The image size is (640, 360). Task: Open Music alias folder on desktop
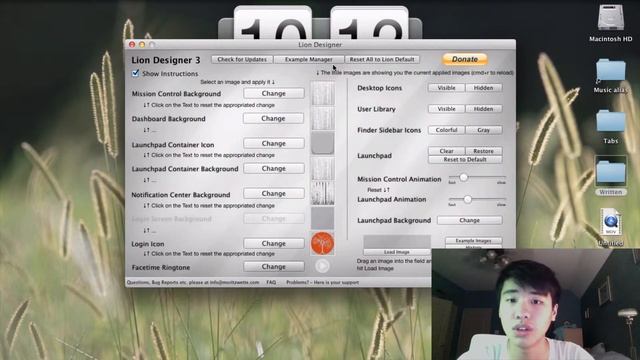611,70
